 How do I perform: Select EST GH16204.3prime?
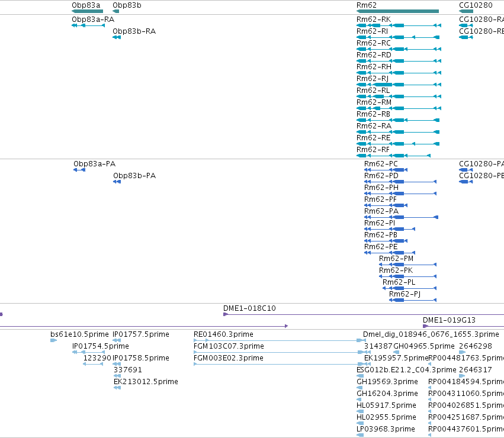click(x=387, y=394)
